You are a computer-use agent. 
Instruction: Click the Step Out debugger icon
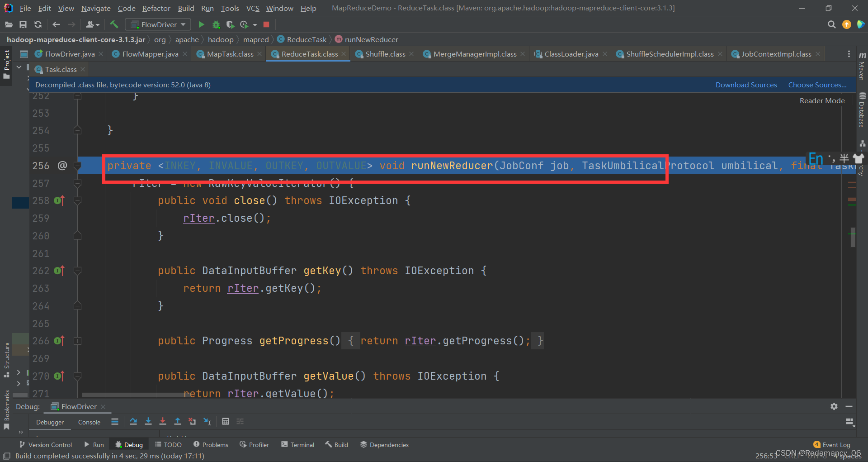[x=178, y=421]
